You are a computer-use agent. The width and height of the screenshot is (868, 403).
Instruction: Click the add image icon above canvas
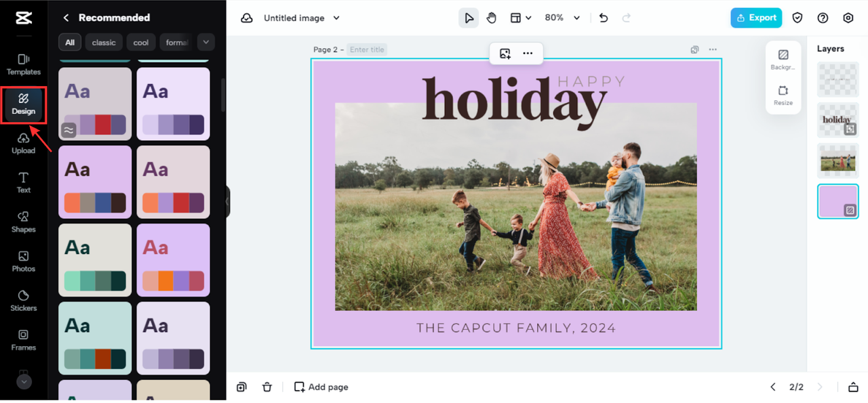coord(505,54)
